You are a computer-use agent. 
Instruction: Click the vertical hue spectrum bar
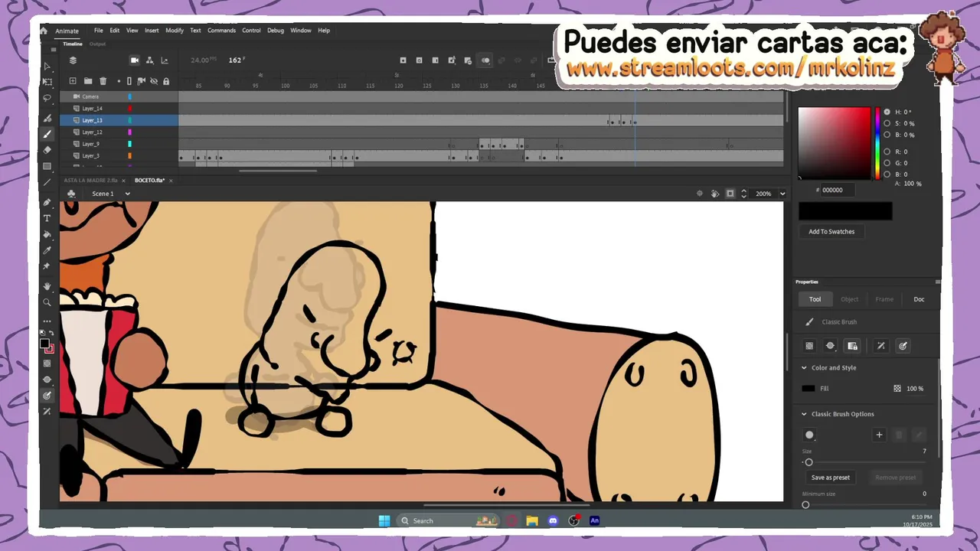pos(877,142)
